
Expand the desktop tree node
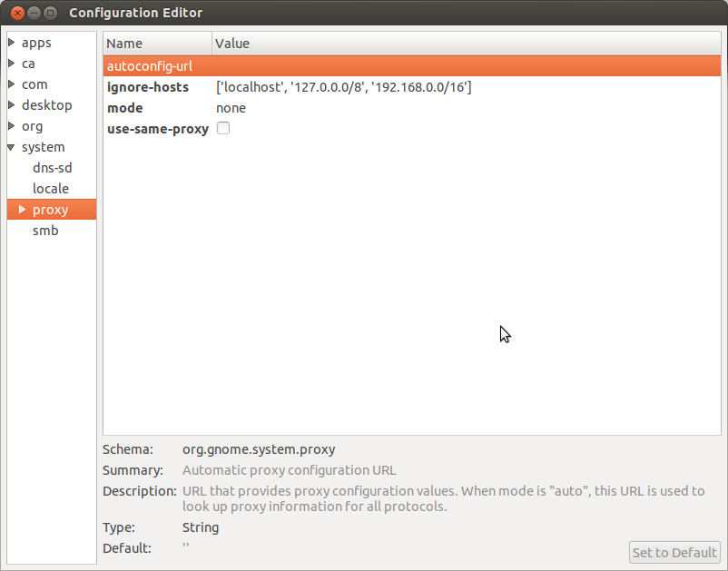pyautogui.click(x=12, y=105)
